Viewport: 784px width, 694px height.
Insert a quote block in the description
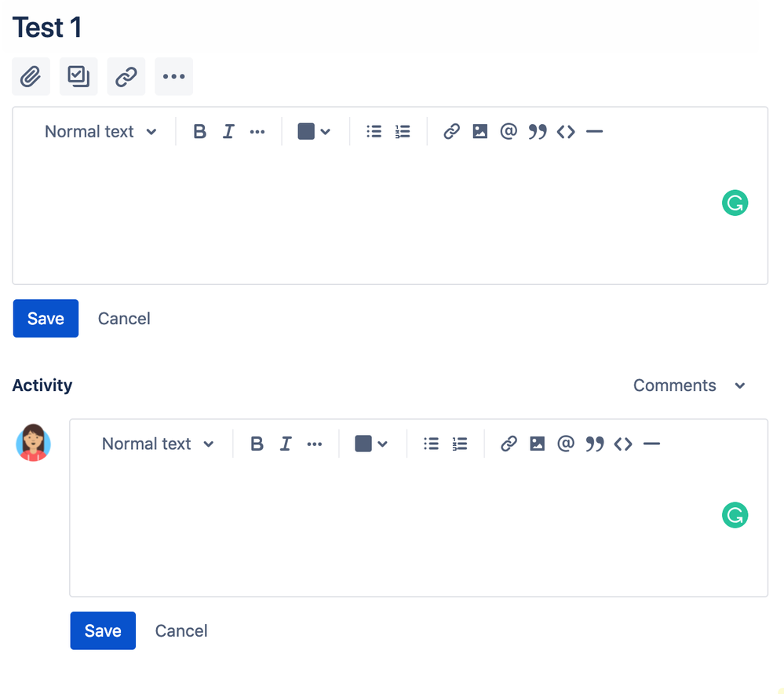[x=537, y=131]
